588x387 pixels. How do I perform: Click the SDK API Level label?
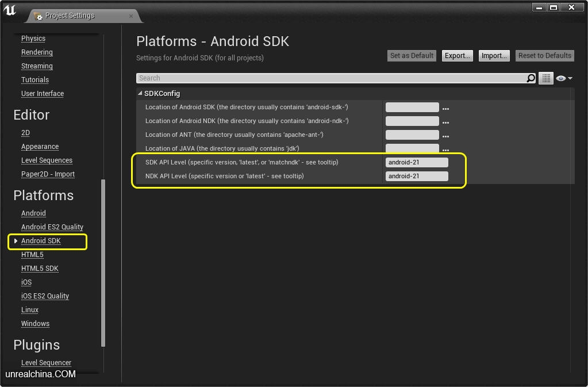pos(242,162)
